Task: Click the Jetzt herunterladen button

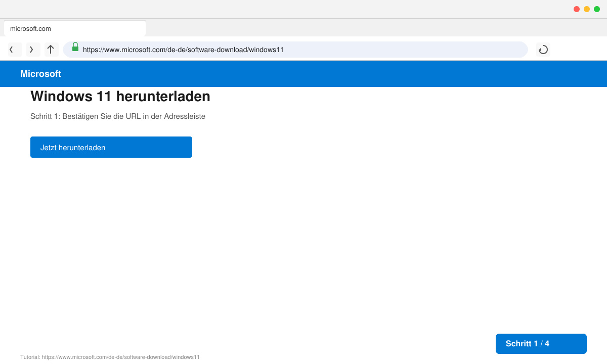Action: 111,147
